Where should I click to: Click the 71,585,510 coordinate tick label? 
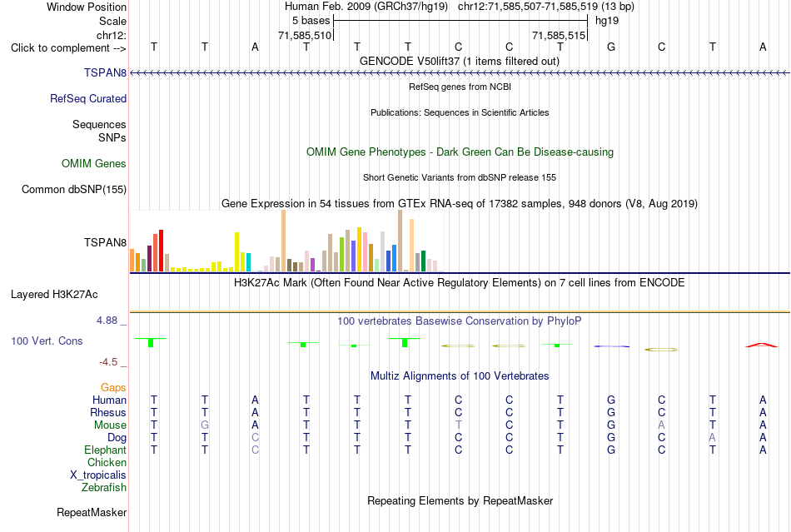(x=305, y=35)
